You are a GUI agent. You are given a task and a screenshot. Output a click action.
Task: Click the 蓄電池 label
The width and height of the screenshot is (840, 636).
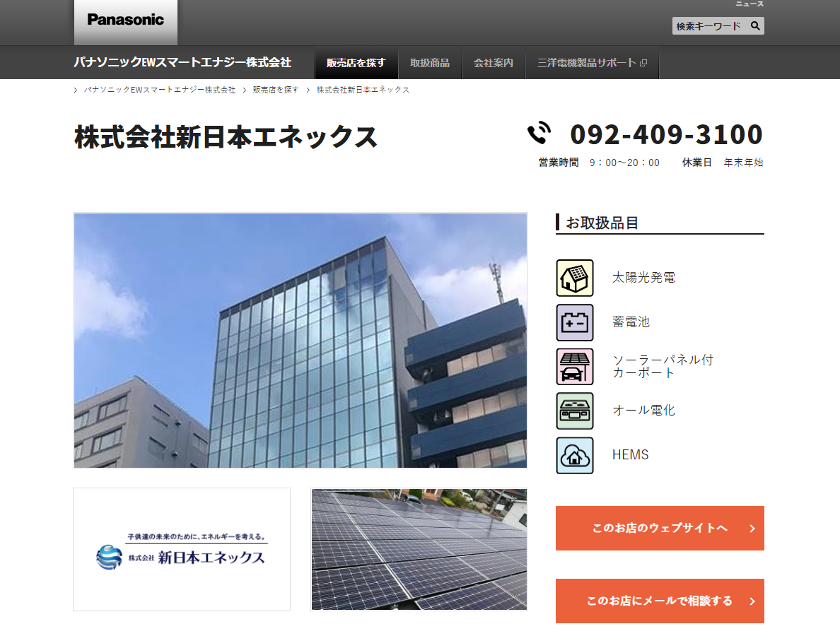click(x=631, y=322)
